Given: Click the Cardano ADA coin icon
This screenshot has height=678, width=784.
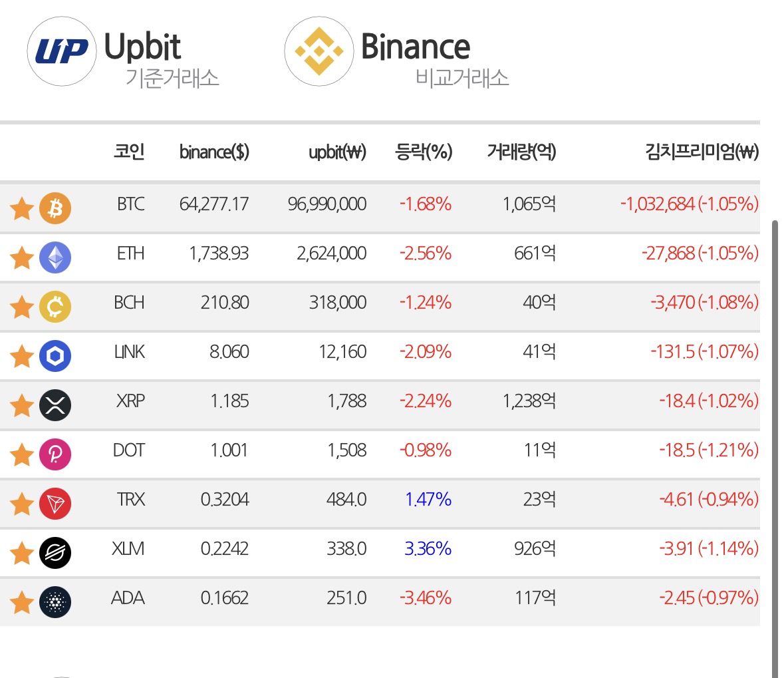Looking at the screenshot, I should pos(55,602).
